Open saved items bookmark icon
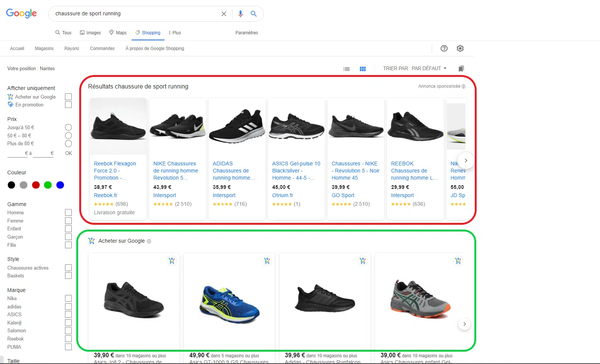The image size is (600, 364). (x=461, y=69)
